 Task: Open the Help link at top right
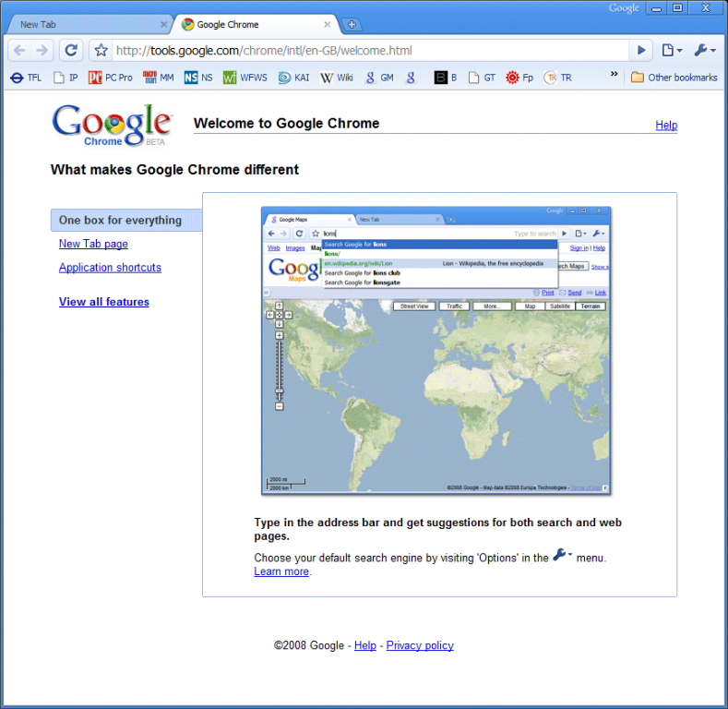tap(666, 125)
